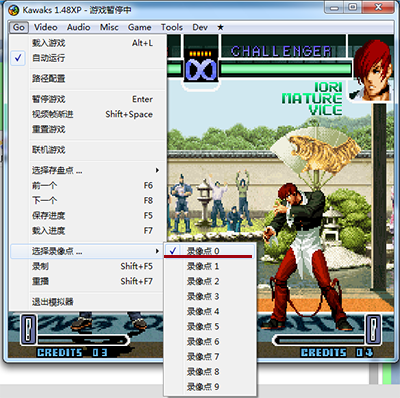The image size is (400, 398).
Task: Open the Audio menu
Action: click(78, 27)
